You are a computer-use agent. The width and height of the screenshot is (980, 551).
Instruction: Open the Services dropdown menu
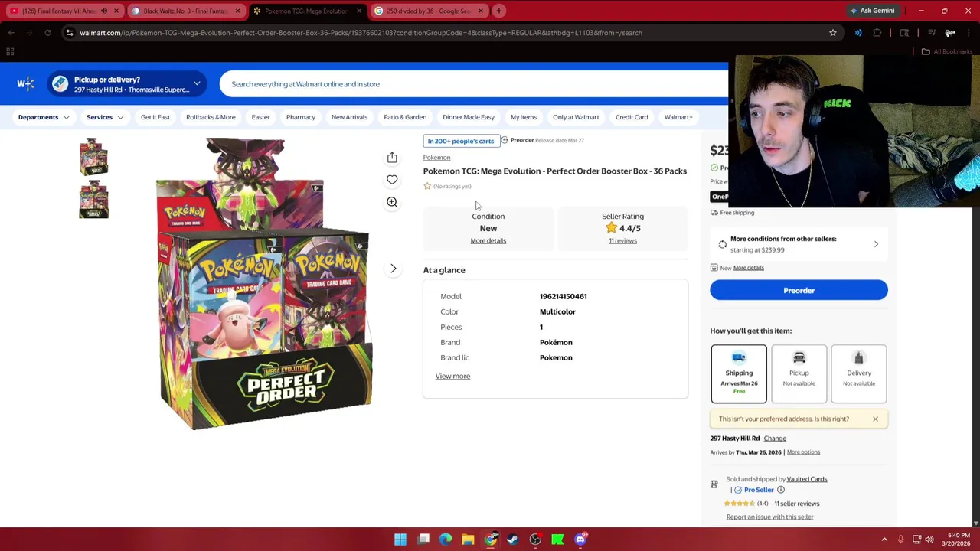pos(105,117)
